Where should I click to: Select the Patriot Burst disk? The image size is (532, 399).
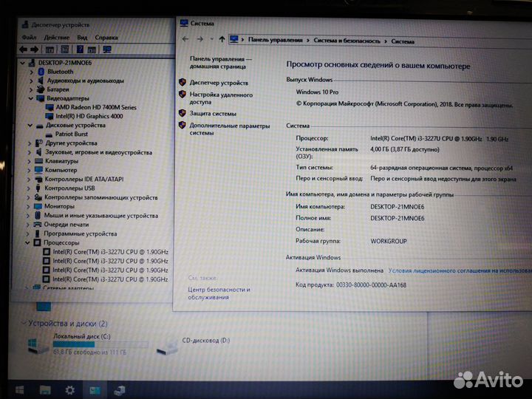click(x=71, y=134)
